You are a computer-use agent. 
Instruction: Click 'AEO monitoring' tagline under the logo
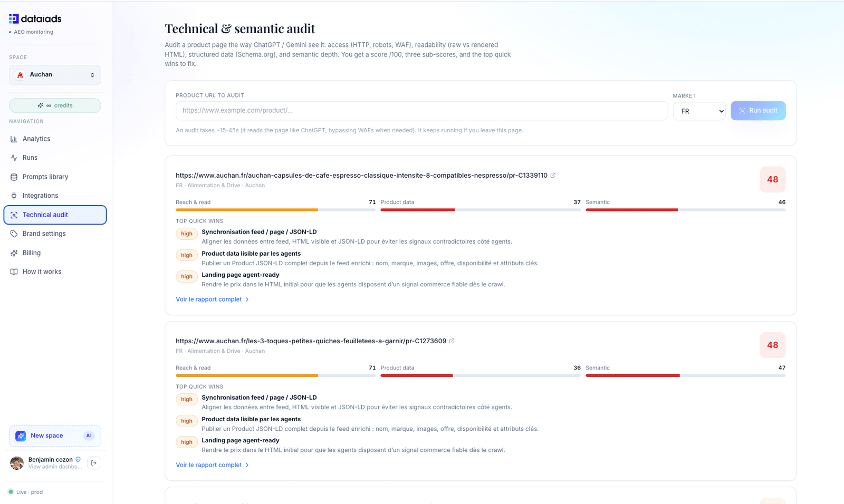[33, 32]
